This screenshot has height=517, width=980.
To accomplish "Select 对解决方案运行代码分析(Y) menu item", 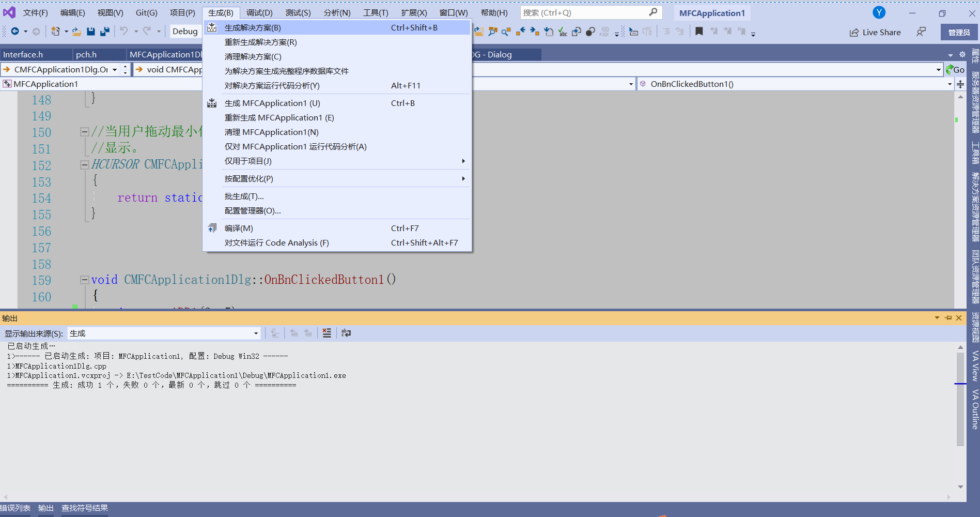I will 337,86.
